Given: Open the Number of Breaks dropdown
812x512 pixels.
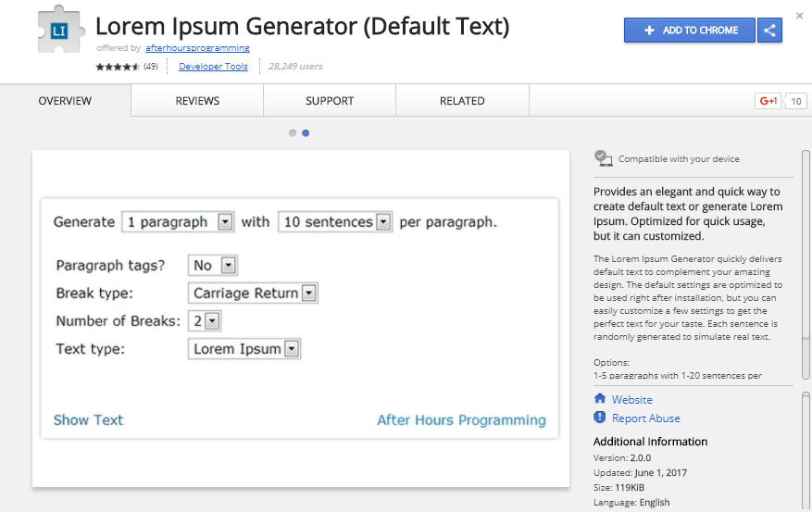Looking at the screenshot, I should pyautogui.click(x=205, y=321).
